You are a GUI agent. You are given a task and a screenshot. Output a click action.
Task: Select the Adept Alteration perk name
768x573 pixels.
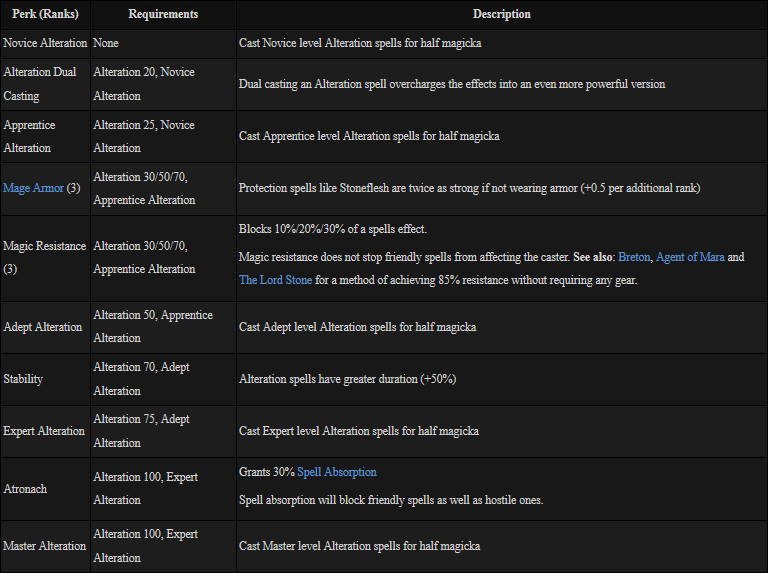point(43,327)
